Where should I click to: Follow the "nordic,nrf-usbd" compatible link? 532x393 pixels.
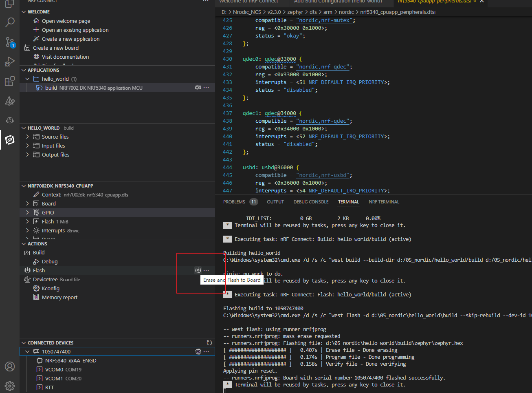pyautogui.click(x=323, y=175)
